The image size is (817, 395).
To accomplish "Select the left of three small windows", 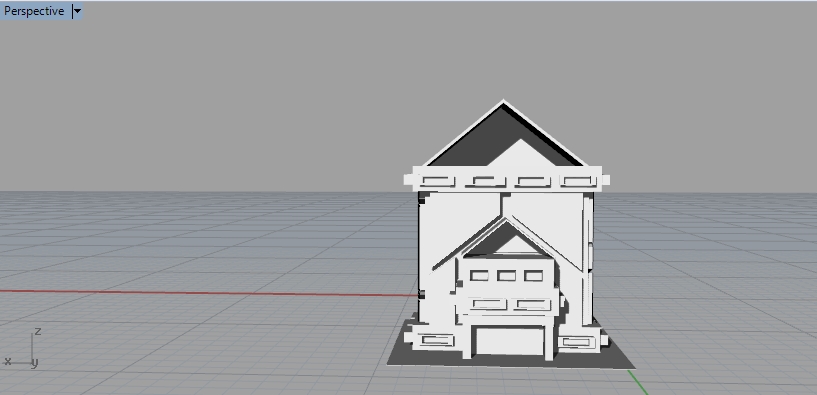I will click(479, 276).
